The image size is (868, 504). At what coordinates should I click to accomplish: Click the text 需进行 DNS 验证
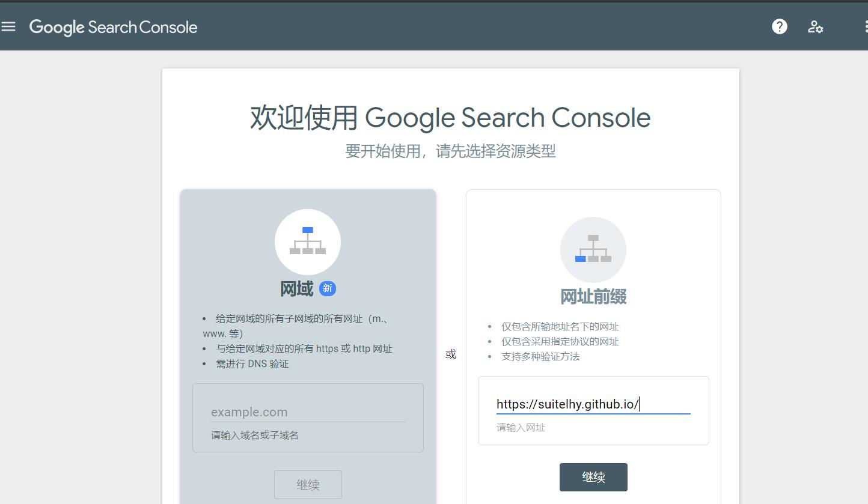click(252, 363)
